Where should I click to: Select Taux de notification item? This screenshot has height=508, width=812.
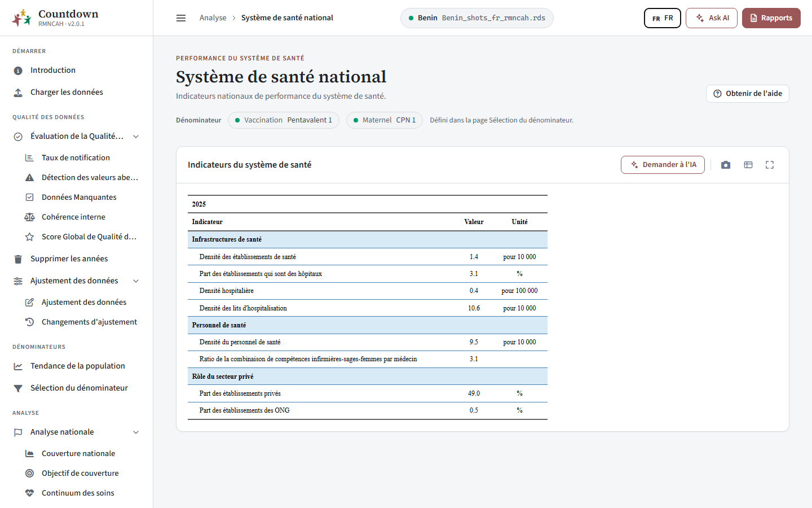[x=77, y=157]
